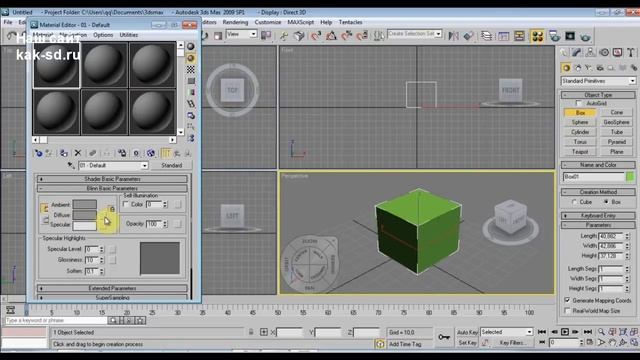Expand Shader Basic Parameters rollout
Screen dimensions: 640x360
coord(112,179)
